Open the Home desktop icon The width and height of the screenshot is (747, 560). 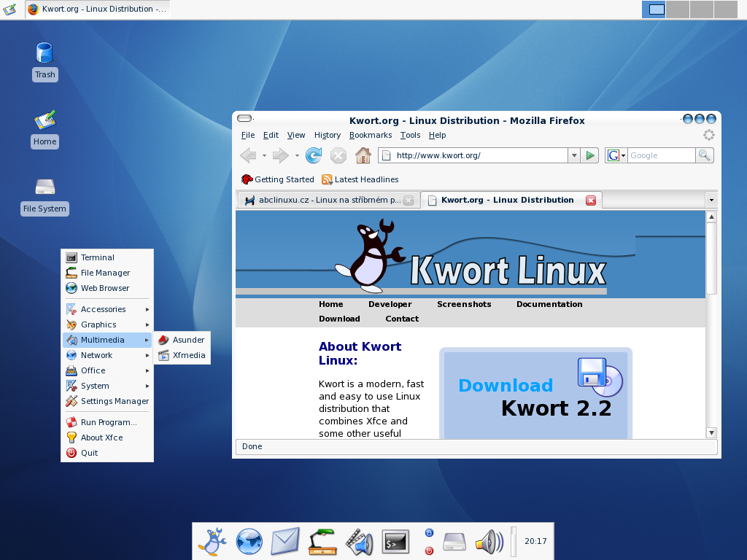[x=44, y=128]
